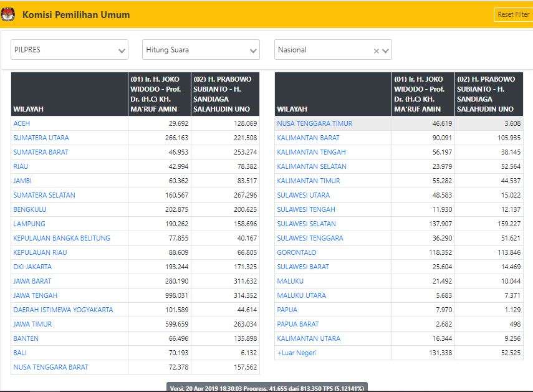Open the MALUKU UTARA link
Screen dimensions: 533x392
click(302, 295)
